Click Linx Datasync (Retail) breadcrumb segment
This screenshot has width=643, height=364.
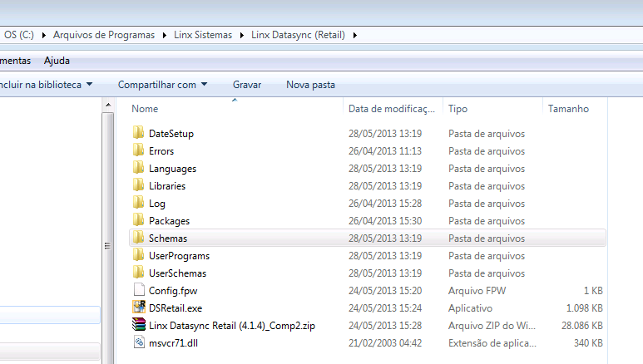[298, 35]
